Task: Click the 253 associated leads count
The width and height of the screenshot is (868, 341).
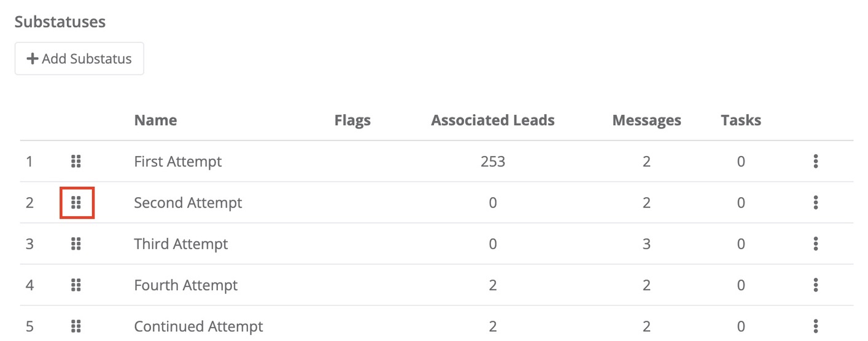Action: [x=493, y=162]
